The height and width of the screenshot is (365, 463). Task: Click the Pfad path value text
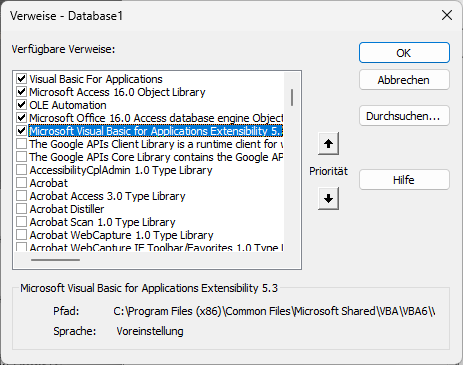point(274,311)
